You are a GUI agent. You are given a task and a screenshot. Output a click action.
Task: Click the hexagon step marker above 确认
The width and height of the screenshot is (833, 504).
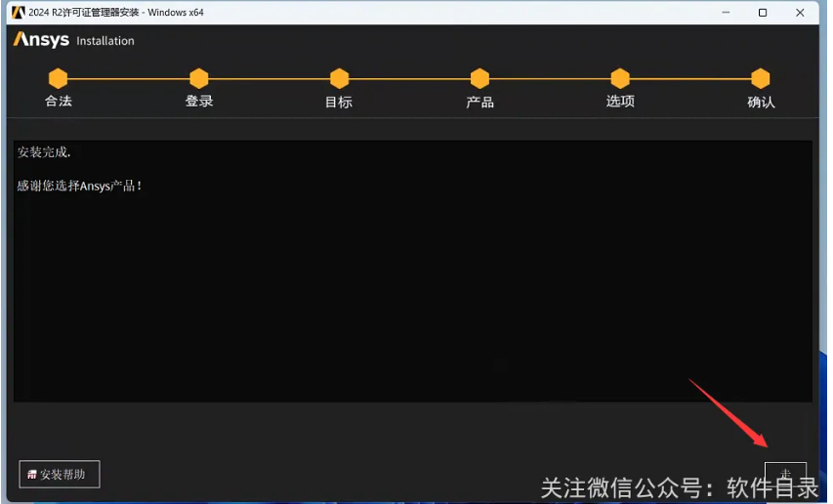tap(761, 78)
